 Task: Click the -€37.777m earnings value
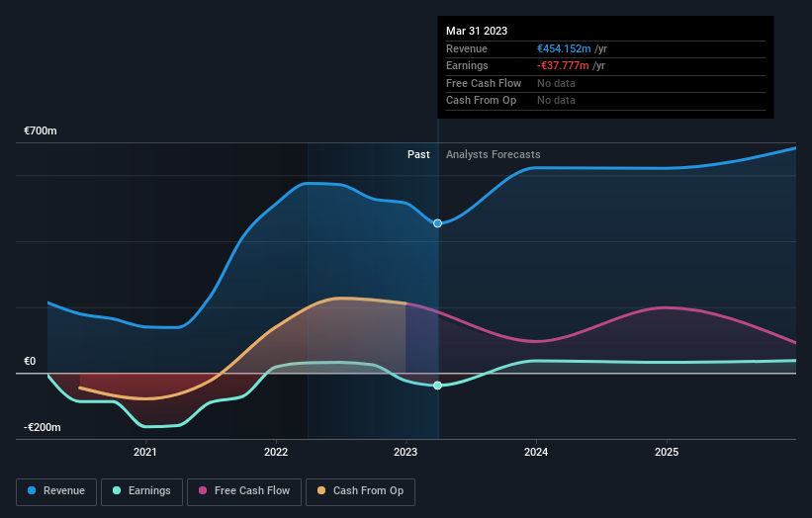(x=563, y=65)
